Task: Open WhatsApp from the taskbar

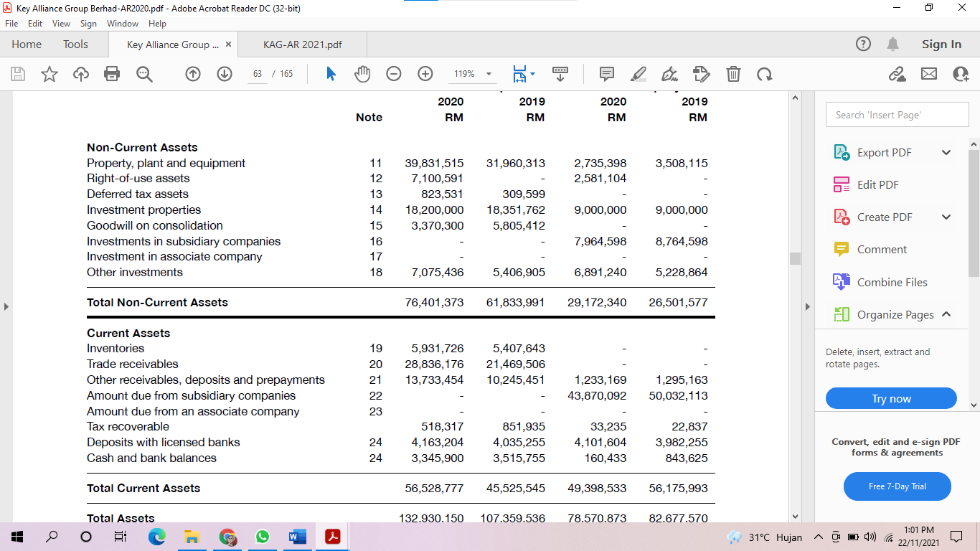Action: pos(262,537)
